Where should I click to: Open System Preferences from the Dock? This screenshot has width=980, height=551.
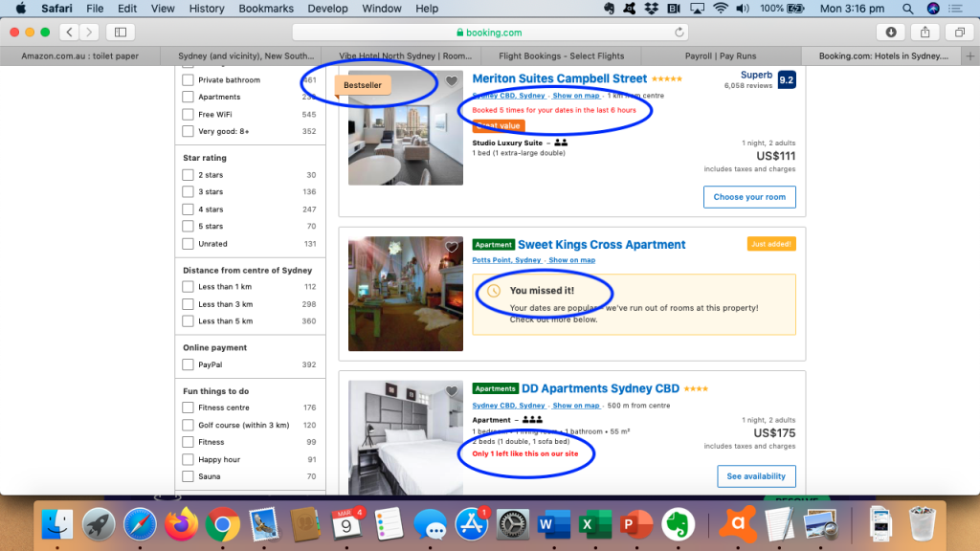tap(513, 523)
